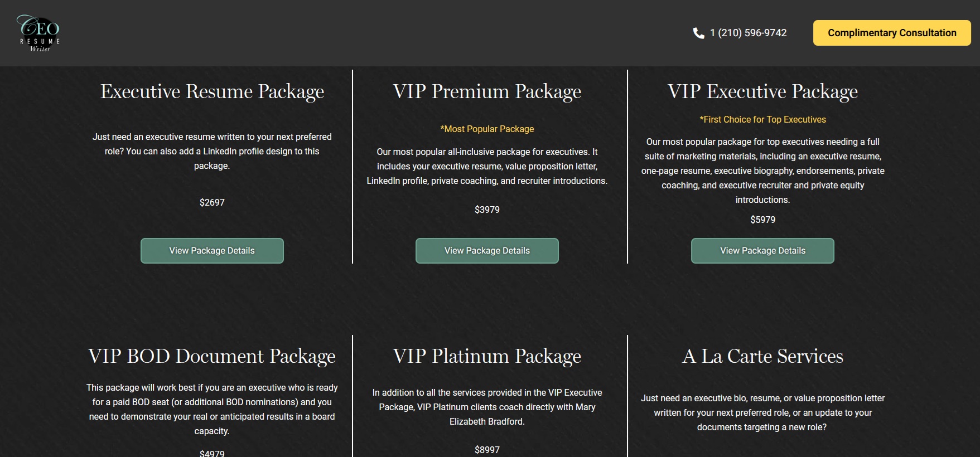
Task: Click the VIP Platinum Package heading
Action: pos(487,356)
